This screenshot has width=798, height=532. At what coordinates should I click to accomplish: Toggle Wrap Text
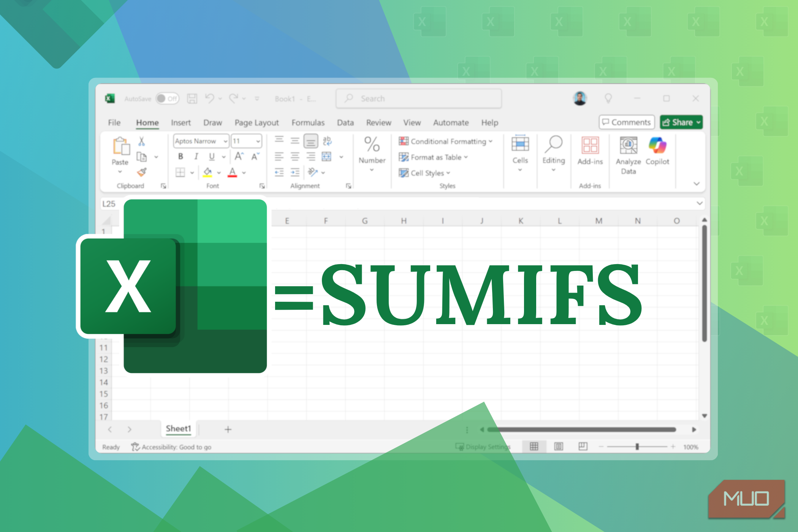(x=327, y=141)
